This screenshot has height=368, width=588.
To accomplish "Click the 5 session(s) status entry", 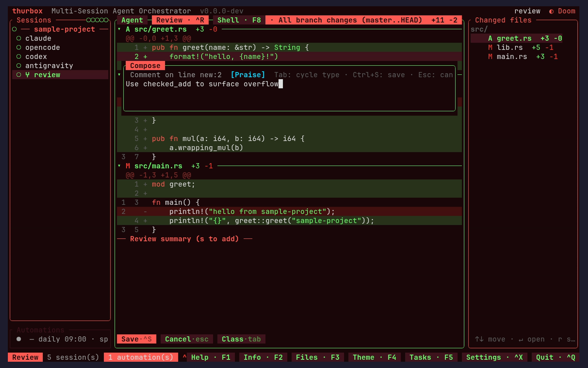I will click(73, 357).
